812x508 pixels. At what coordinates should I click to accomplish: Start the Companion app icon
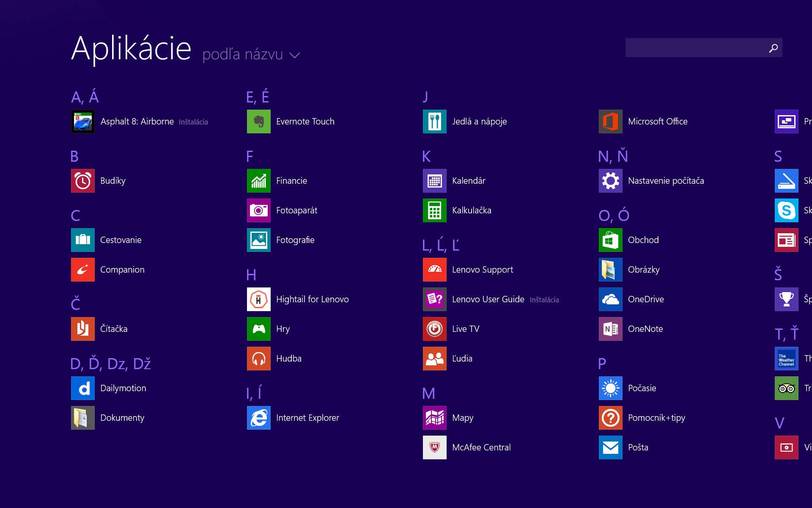(82, 270)
